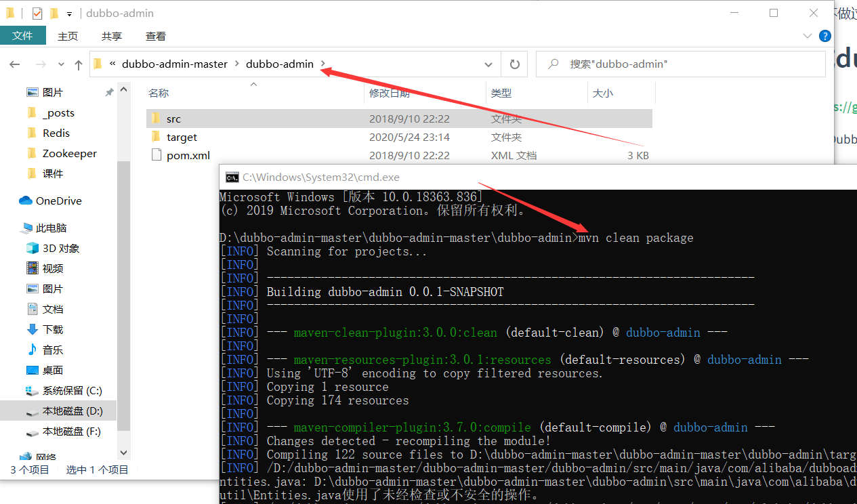The image size is (857, 504).
Task: Click the pin icon beside 图片
Action: (109, 92)
